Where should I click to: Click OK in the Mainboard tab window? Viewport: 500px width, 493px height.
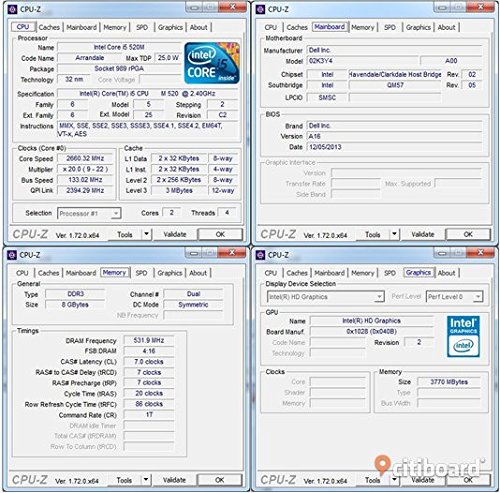[x=468, y=234]
